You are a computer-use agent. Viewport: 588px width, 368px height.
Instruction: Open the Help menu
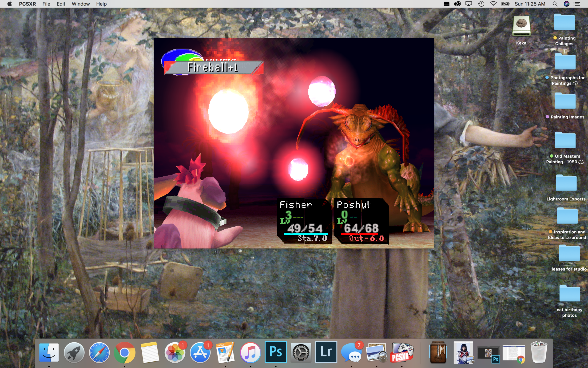(x=101, y=4)
